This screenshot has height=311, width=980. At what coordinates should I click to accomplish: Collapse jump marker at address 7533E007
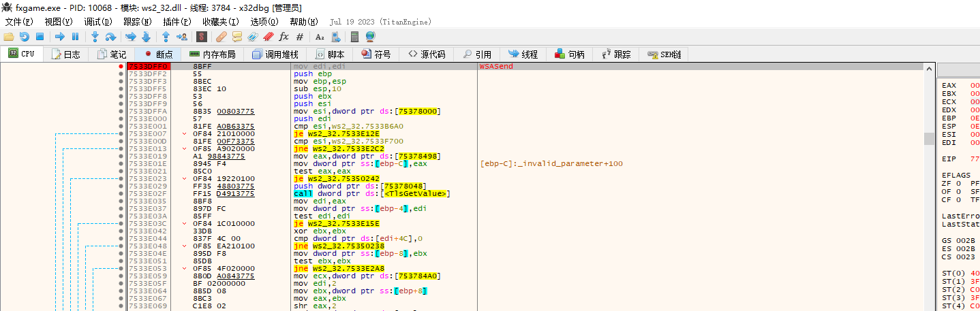185,133
